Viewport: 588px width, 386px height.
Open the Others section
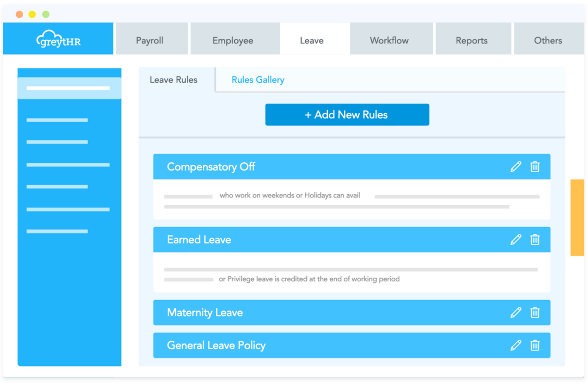[548, 40]
